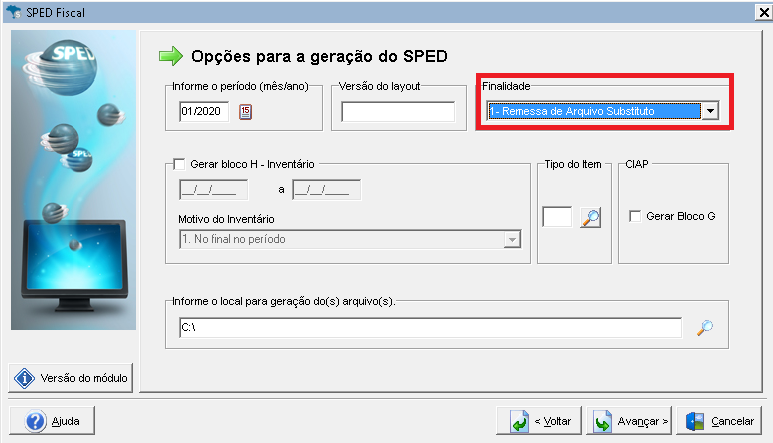Proceed with the Avançar button

click(x=629, y=421)
